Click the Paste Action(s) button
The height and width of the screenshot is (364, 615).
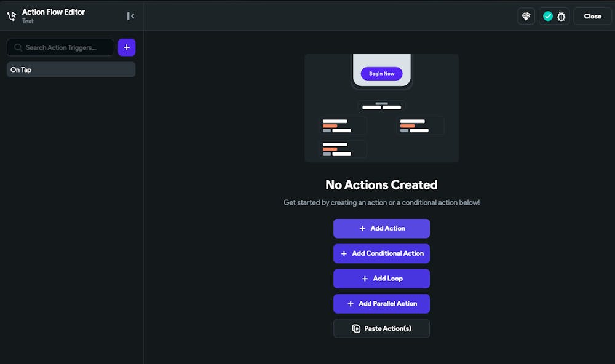point(381,328)
